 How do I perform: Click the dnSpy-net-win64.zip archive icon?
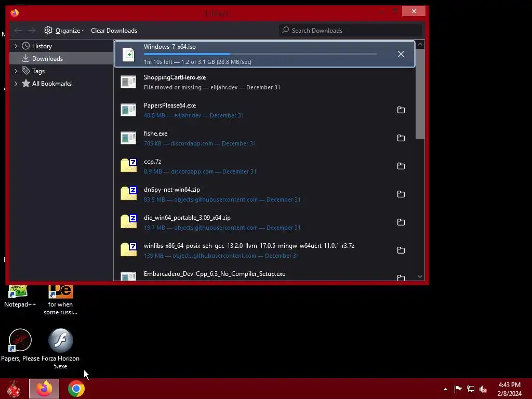(129, 194)
